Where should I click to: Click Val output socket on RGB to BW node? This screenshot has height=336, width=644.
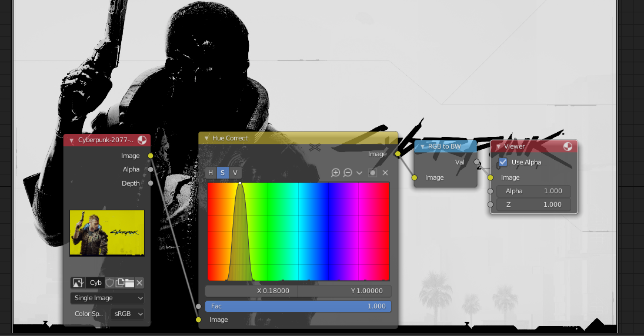click(x=476, y=162)
